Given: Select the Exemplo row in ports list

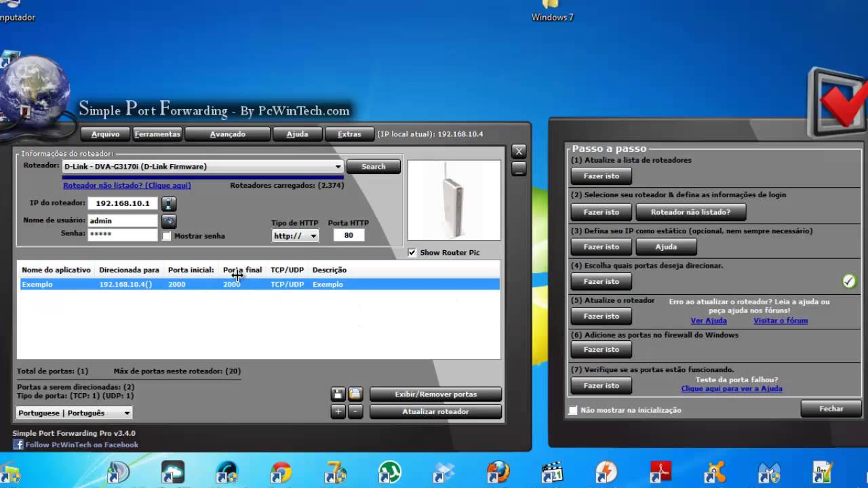Looking at the screenshot, I should click(x=259, y=285).
